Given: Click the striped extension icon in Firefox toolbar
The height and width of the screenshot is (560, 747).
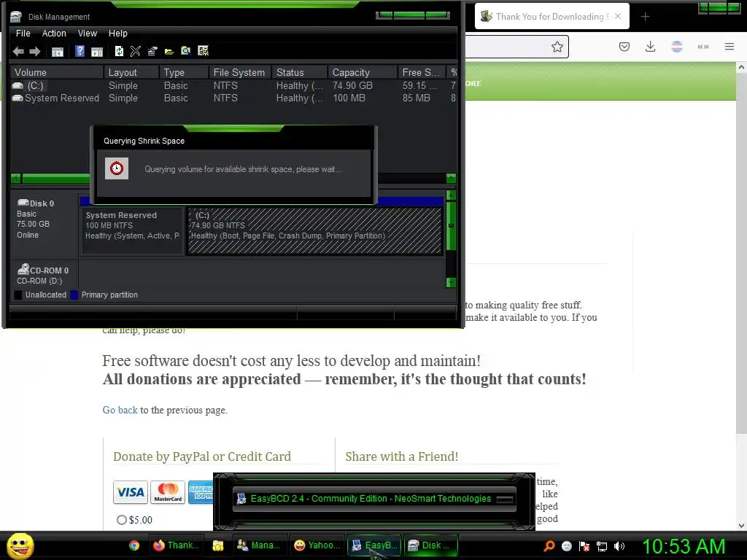Looking at the screenshot, I should [x=676, y=46].
